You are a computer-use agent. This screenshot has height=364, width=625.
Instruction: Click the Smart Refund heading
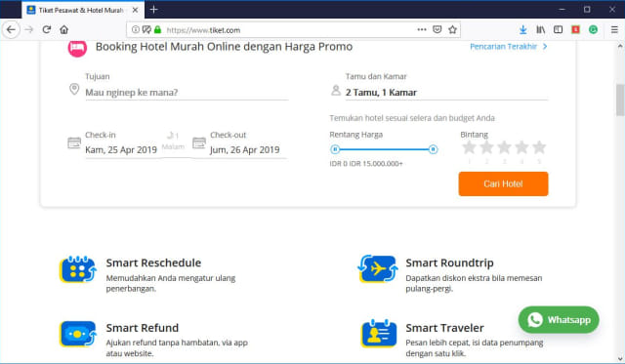pyautogui.click(x=143, y=328)
